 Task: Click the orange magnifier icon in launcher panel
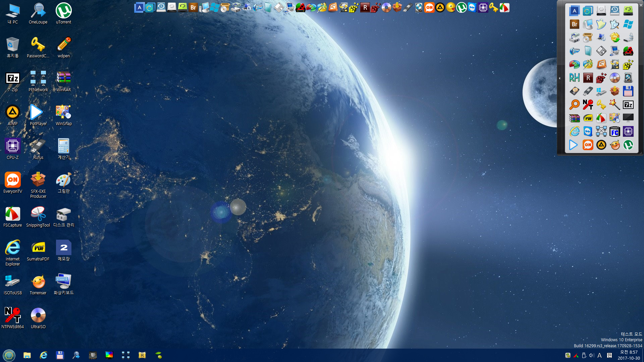point(574,105)
